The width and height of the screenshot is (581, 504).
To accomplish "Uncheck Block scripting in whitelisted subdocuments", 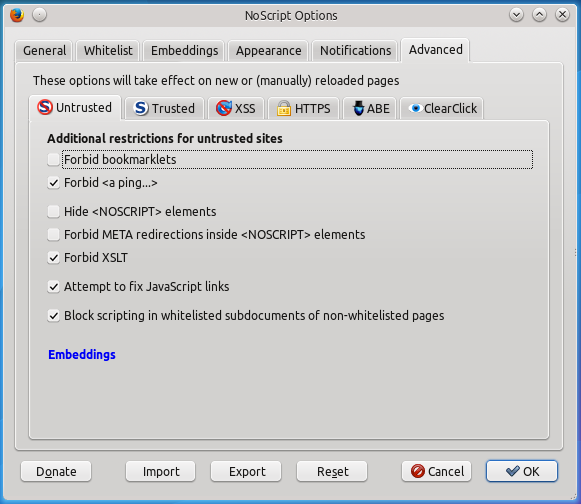I will (53, 316).
